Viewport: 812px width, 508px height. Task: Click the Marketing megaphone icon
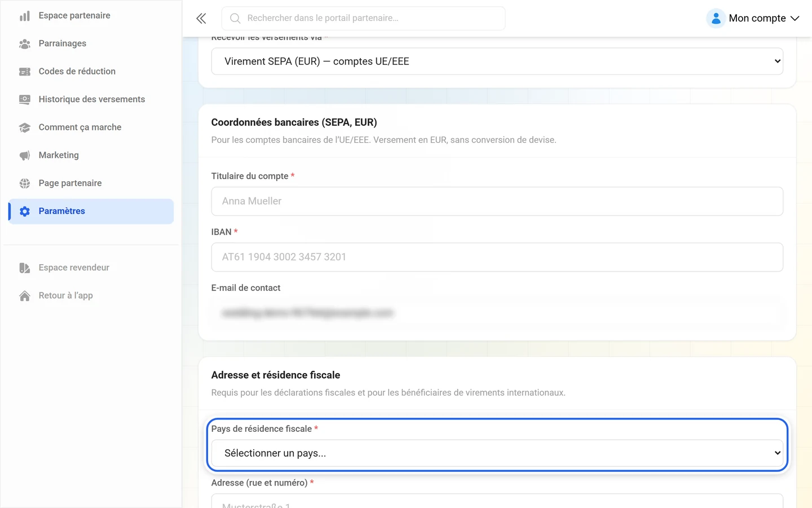click(x=25, y=155)
